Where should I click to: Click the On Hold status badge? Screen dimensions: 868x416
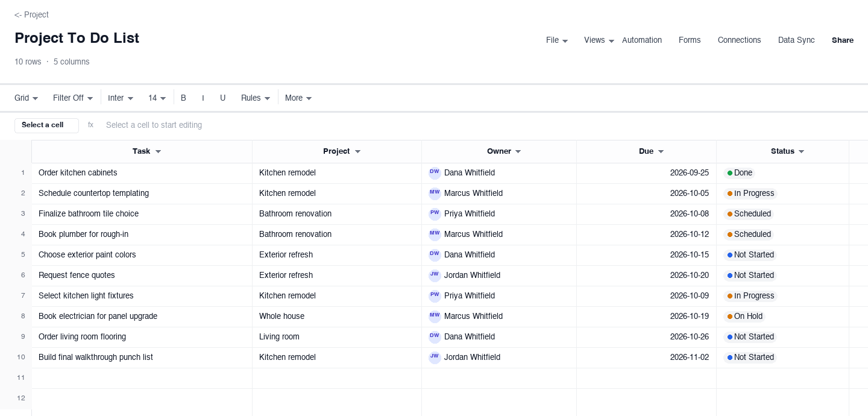coord(745,317)
